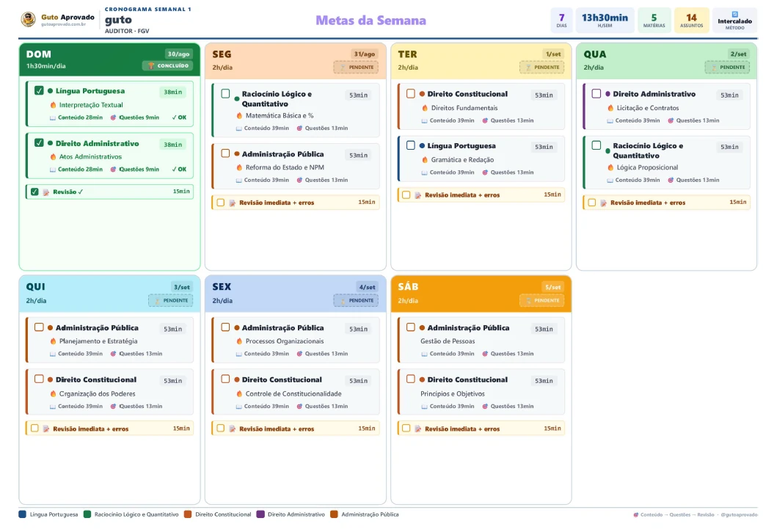Image resolution: width=774 pixels, height=532 pixels.
Task: Click the 7 DIAS stat tile
Action: (562, 21)
